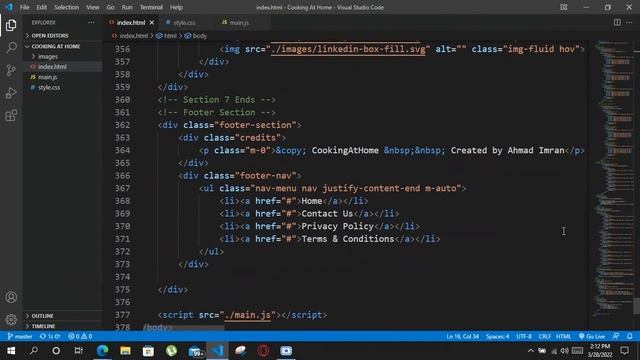
Task: Open editor more actions ellipsis
Action: pyautogui.click(x=629, y=22)
